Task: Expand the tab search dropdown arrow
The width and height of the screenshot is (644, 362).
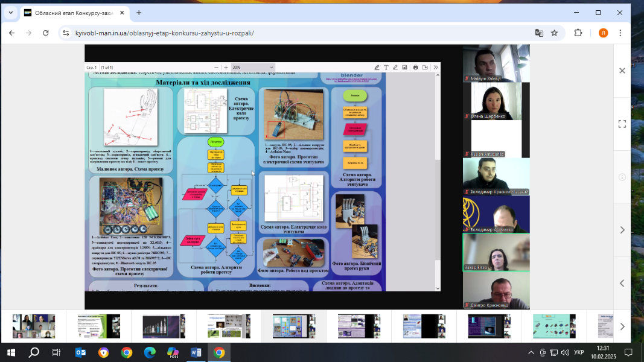Action: pyautogui.click(x=10, y=13)
